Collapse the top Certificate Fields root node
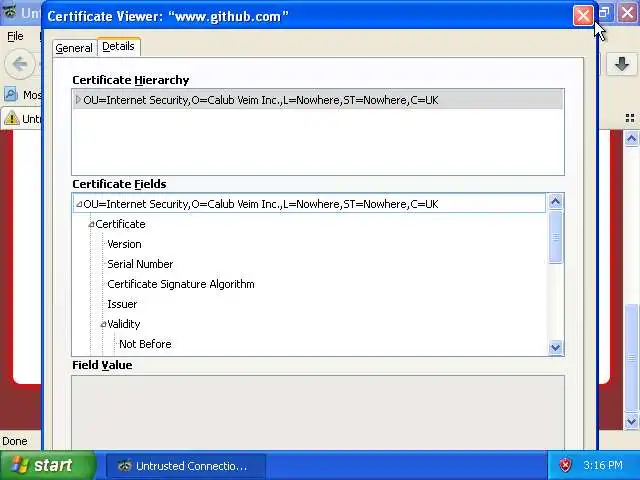The width and height of the screenshot is (640, 480). coord(79,204)
